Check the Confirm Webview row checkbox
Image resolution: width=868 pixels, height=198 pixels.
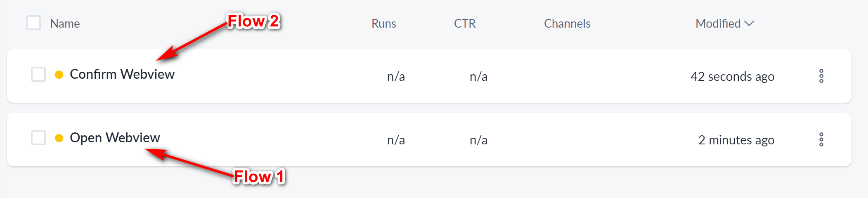pos(38,75)
